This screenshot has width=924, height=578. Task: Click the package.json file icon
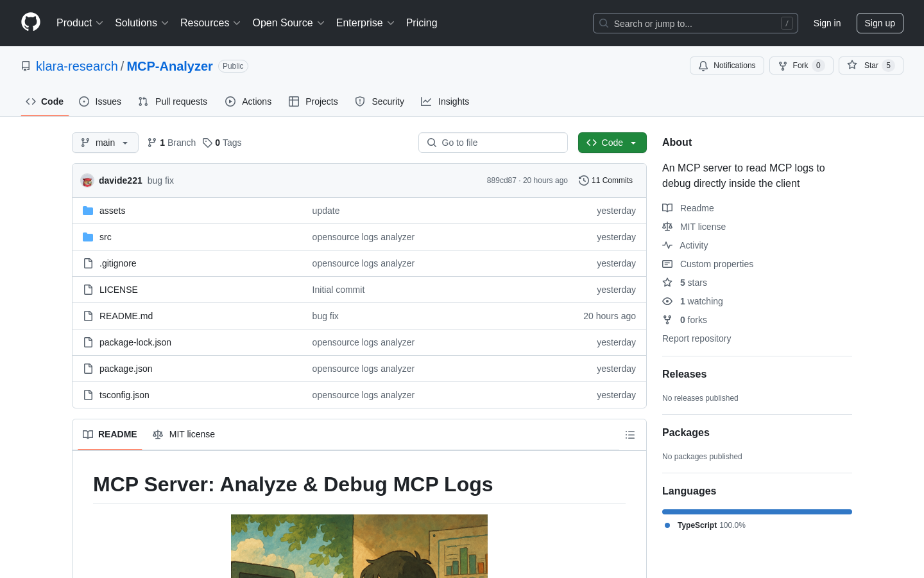88,369
